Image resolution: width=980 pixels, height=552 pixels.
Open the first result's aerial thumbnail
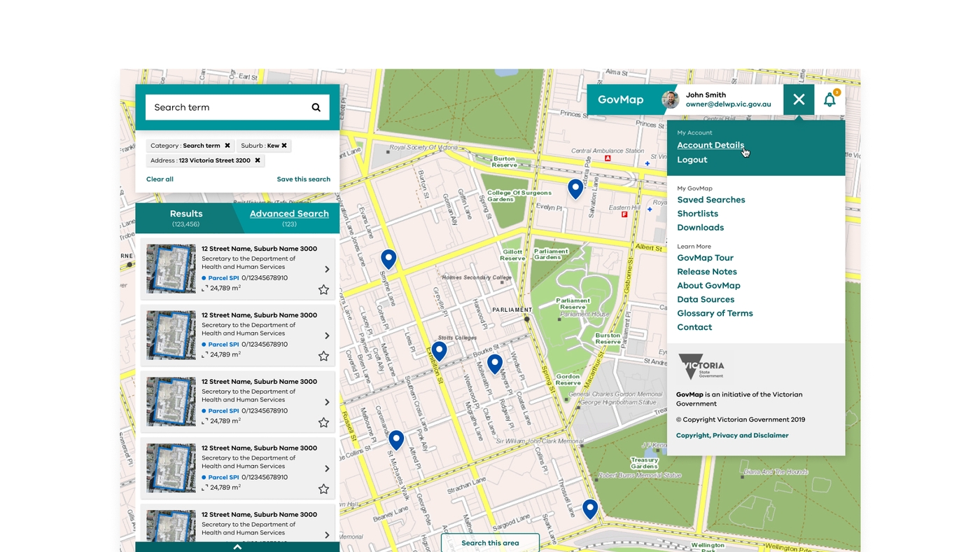click(171, 269)
